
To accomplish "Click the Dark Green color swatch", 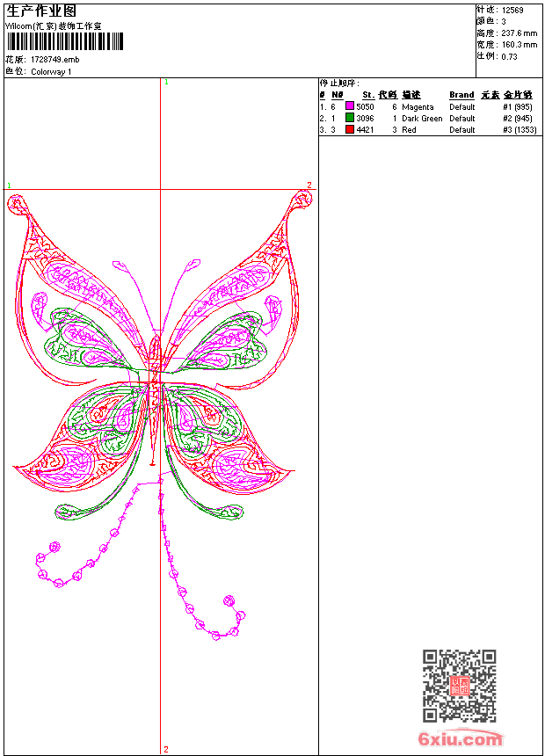I will tap(349, 118).
